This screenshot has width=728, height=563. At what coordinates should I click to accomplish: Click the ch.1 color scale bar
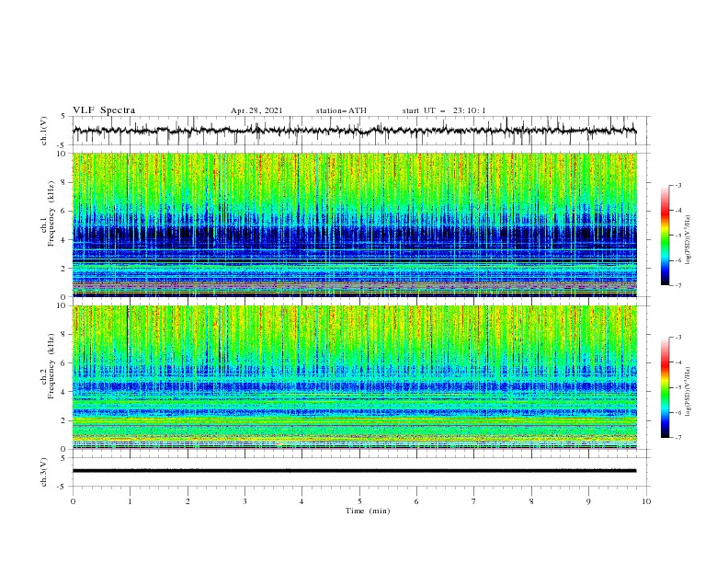[x=665, y=236]
